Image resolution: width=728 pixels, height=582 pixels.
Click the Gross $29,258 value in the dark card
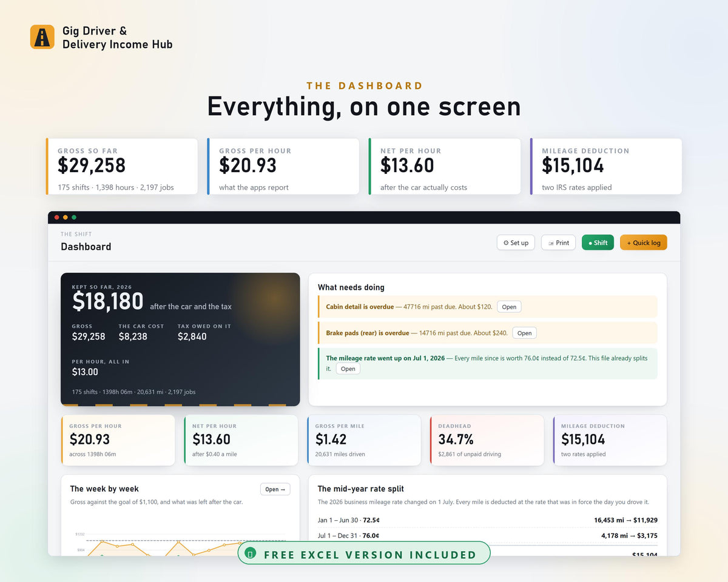(x=89, y=336)
